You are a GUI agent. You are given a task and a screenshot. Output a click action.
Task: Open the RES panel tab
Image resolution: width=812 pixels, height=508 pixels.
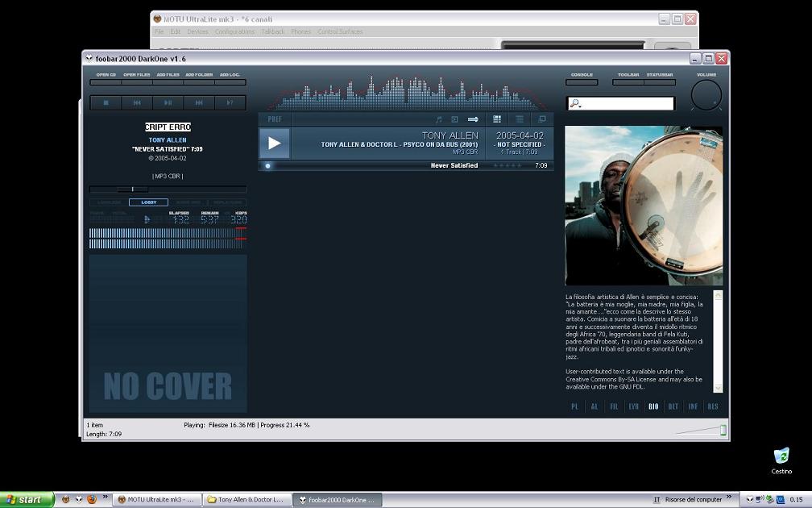(713, 406)
